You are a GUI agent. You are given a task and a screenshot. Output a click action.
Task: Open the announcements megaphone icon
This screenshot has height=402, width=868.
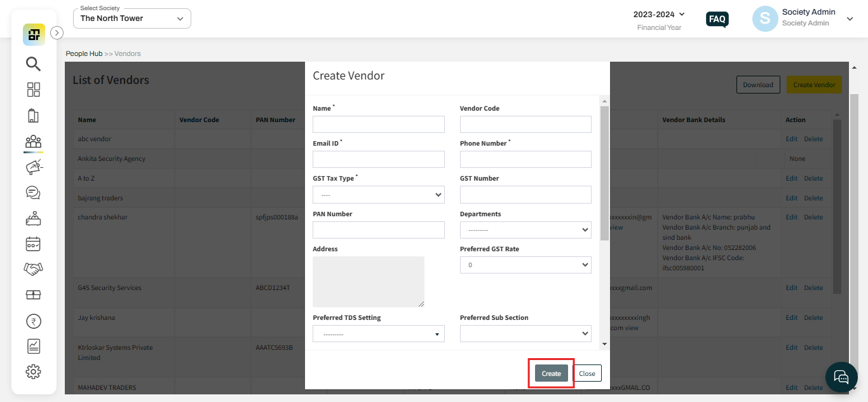pos(33,167)
